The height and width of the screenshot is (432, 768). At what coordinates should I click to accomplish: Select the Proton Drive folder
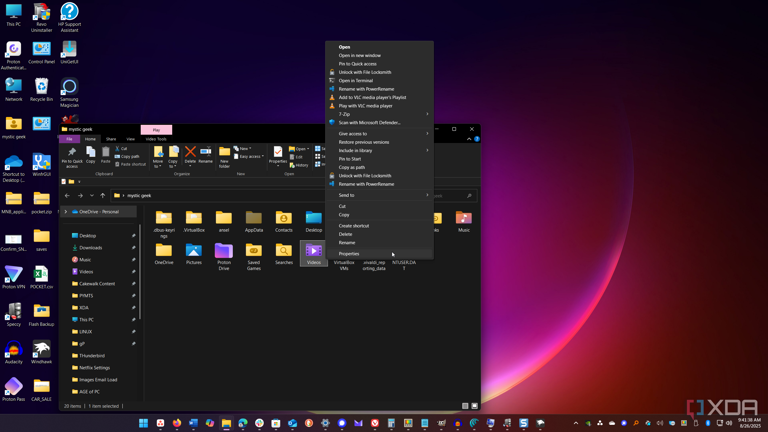pos(224,257)
